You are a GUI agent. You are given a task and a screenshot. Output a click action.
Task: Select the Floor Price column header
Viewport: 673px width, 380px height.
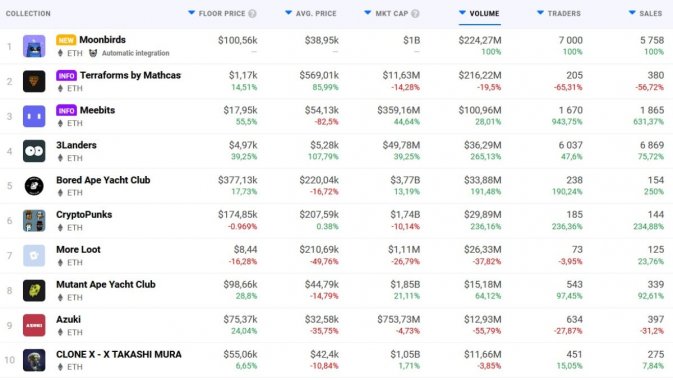pos(222,14)
